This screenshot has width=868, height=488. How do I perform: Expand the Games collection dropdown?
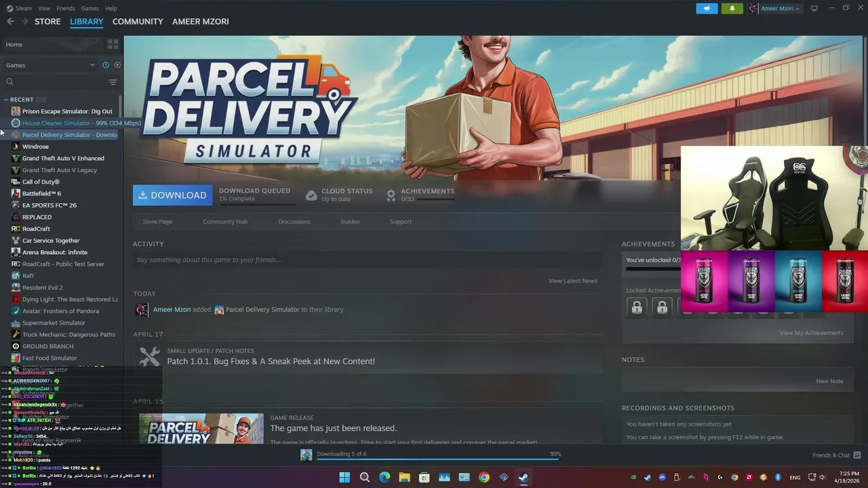(92, 65)
